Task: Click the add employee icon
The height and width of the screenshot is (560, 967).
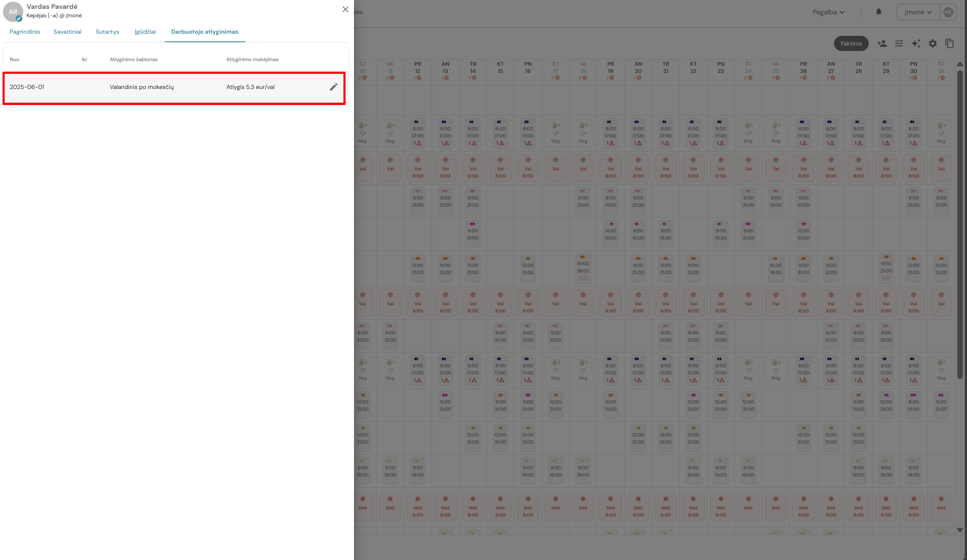Action: 882,43
